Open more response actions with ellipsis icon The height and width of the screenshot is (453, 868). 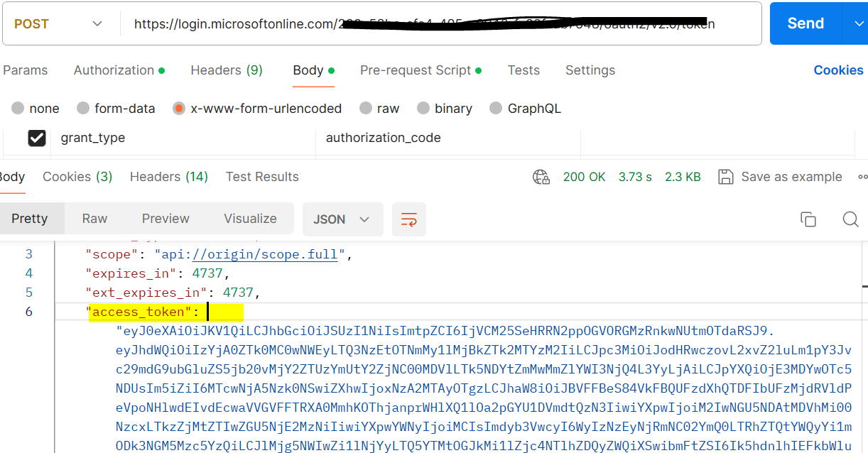point(863,176)
